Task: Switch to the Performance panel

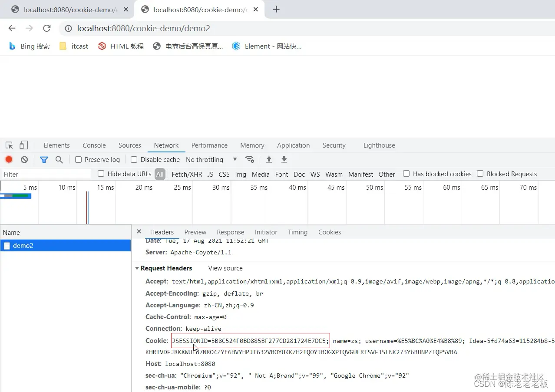Action: point(209,145)
